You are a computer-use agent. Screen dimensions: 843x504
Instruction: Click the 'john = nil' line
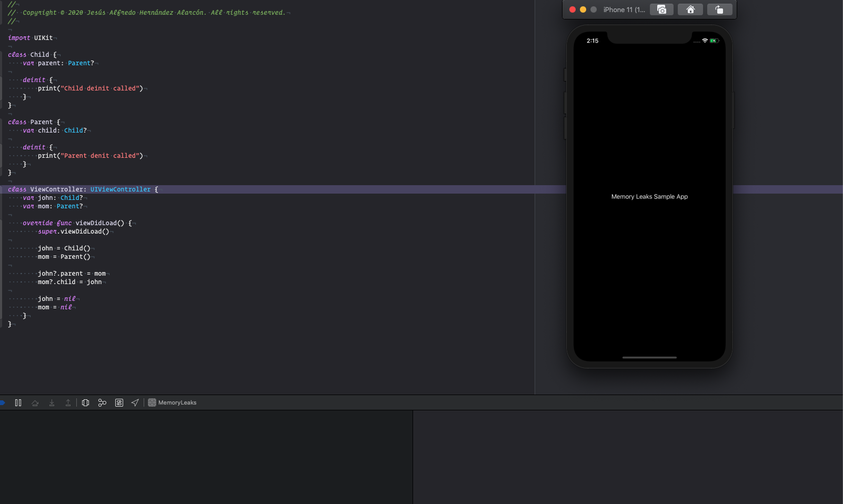57,299
